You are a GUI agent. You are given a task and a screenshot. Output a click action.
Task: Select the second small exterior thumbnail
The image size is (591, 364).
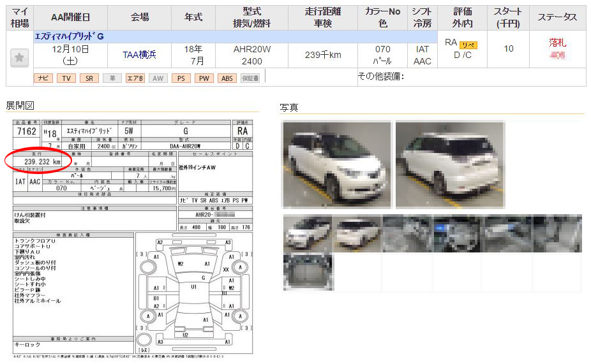point(357,233)
